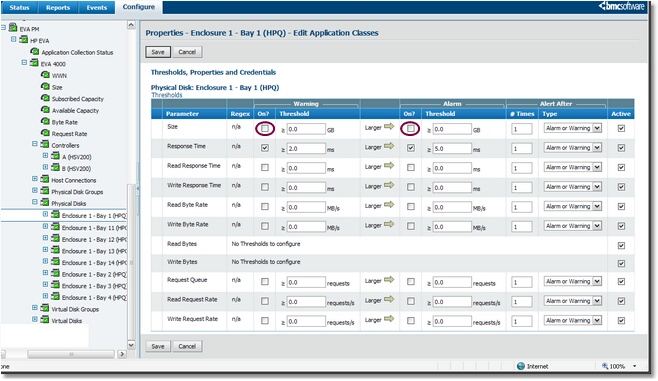Image resolution: width=658 pixels, height=381 pixels.
Task: Expand the Virtual Disk Groups tree node
Action: pyautogui.click(x=35, y=308)
